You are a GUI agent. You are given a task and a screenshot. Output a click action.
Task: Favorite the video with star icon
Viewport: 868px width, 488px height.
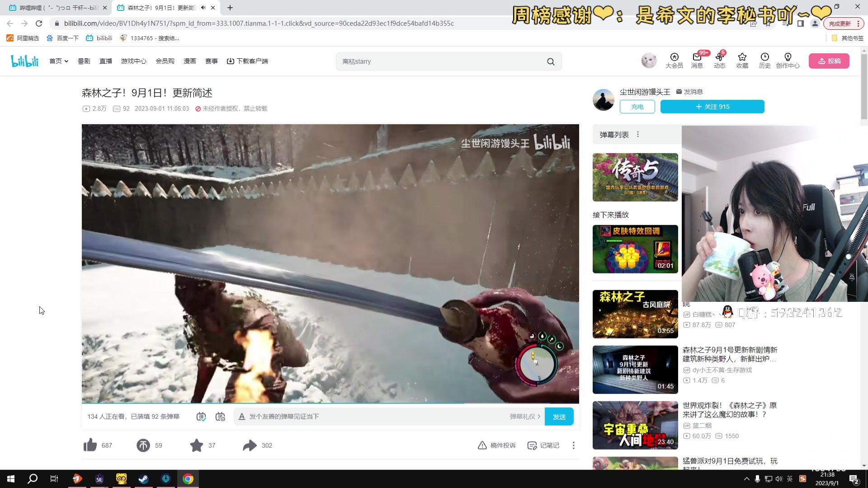197,445
